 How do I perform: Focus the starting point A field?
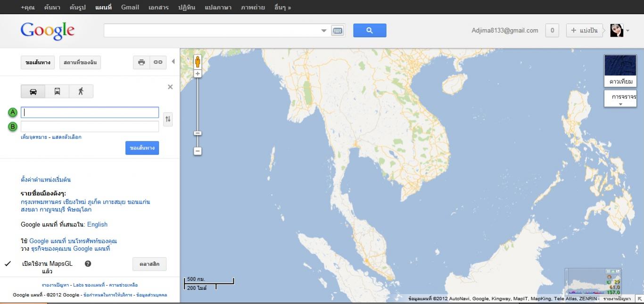click(90, 112)
